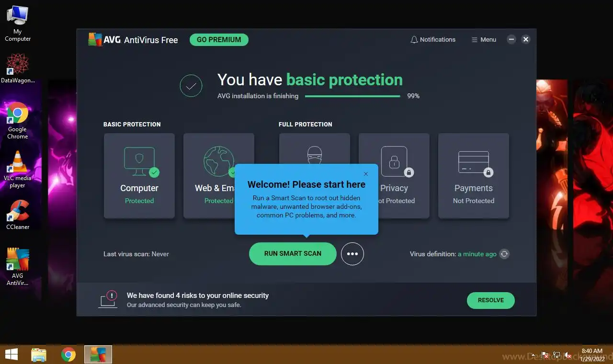This screenshot has width=613, height=364.
Task: Click 'a minute ago' virus definition link
Action: point(477,254)
